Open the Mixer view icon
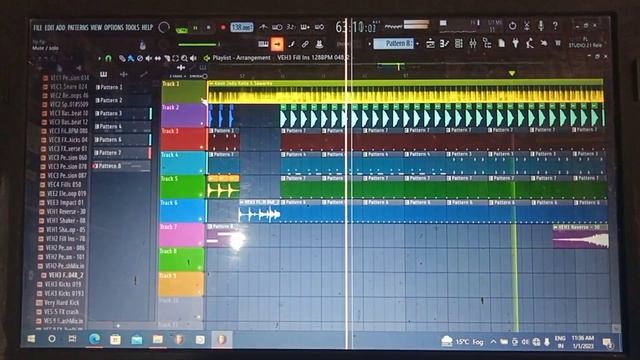The height and width of the screenshot is (360, 640). coord(473,43)
